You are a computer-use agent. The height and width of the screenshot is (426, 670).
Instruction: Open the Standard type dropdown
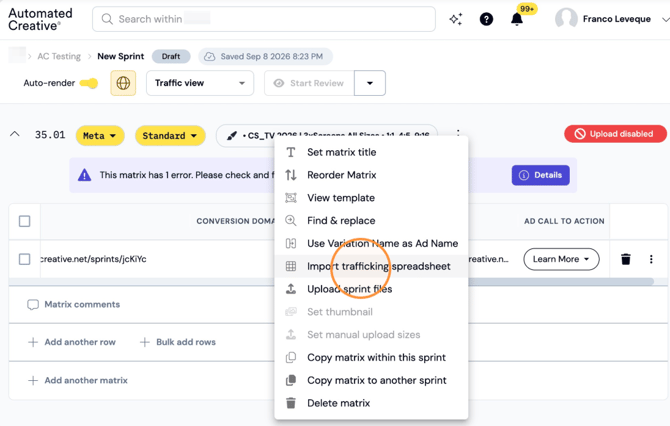(170, 136)
